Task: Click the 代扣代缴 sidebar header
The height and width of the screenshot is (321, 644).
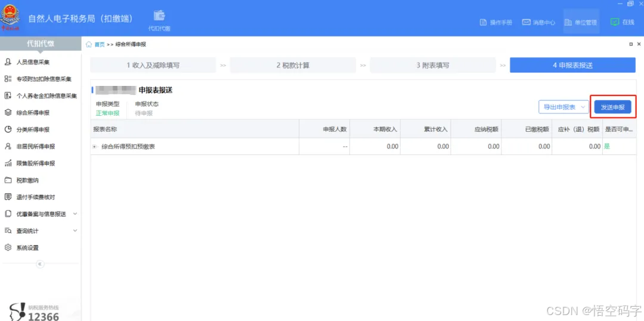Action: tap(41, 44)
